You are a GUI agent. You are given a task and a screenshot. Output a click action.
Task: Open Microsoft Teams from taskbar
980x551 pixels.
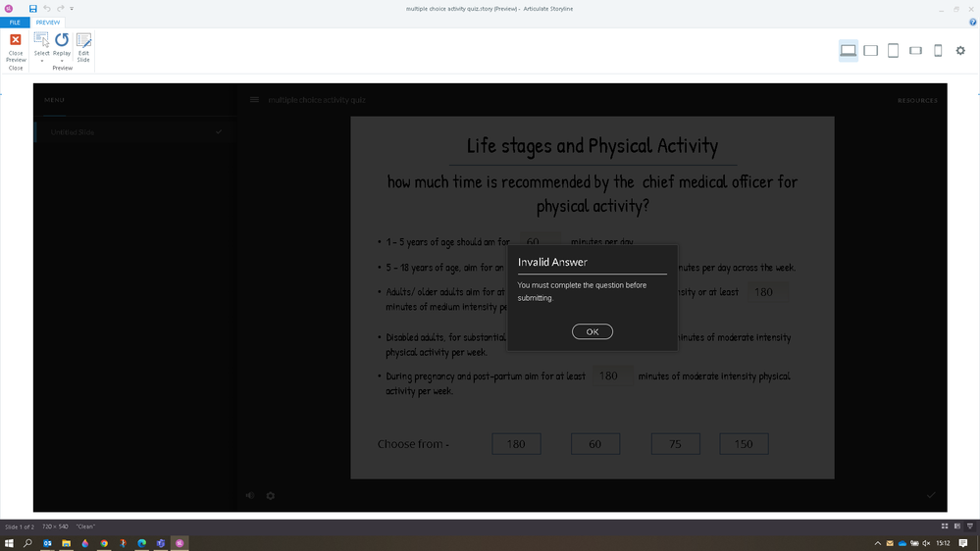(x=161, y=543)
